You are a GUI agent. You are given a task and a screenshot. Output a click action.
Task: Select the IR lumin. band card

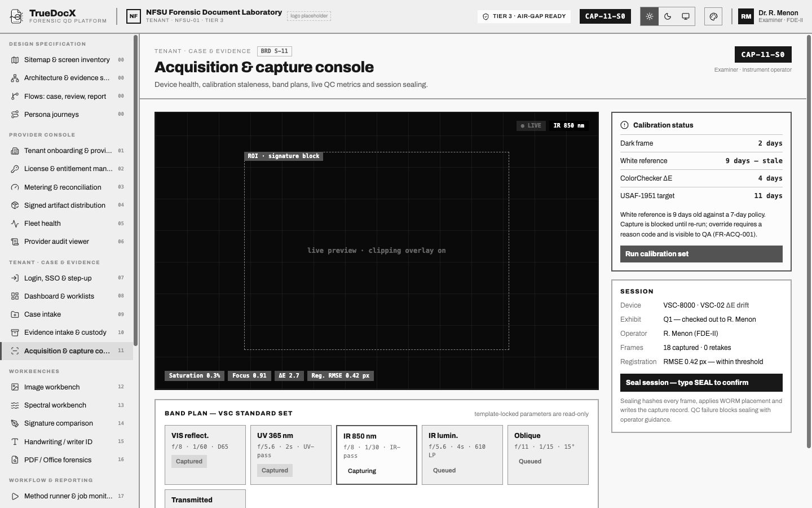pos(462,455)
